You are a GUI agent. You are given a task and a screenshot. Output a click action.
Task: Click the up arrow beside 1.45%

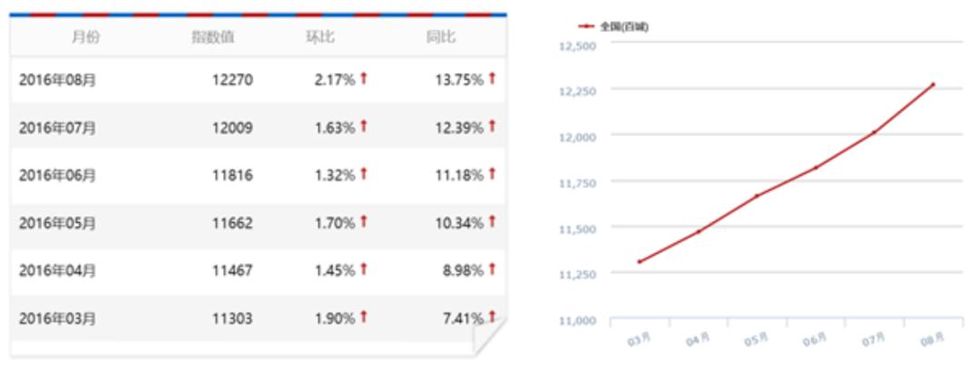(364, 269)
